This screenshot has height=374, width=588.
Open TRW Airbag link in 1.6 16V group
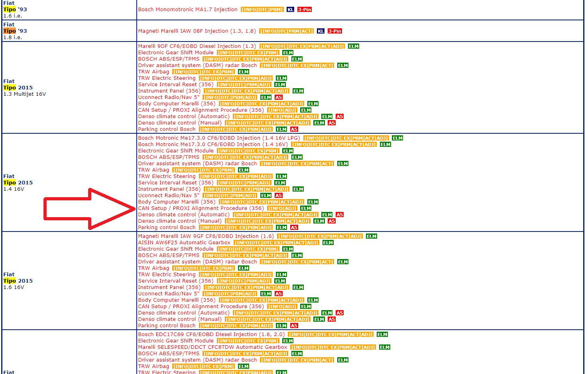click(153, 268)
